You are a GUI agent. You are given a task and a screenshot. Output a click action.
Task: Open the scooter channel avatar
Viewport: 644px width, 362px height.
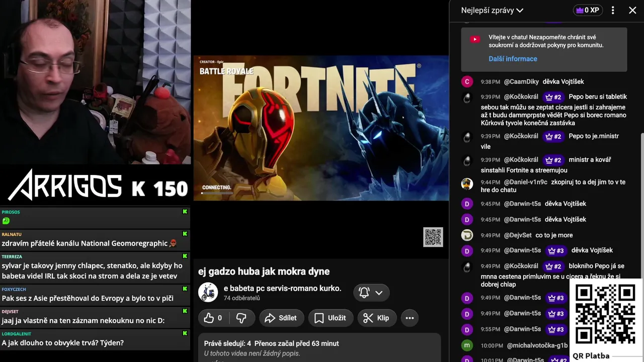point(208,293)
